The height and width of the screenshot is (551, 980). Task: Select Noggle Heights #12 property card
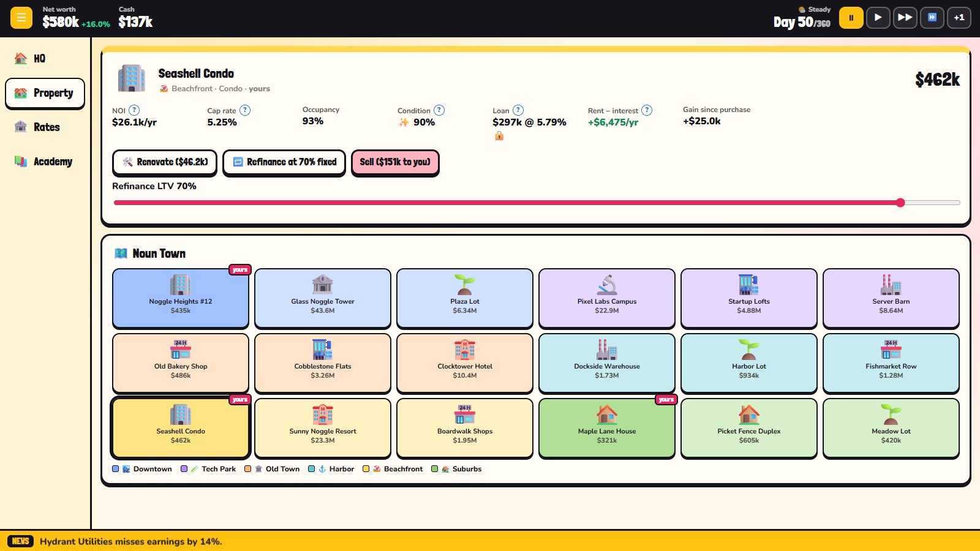[181, 298]
